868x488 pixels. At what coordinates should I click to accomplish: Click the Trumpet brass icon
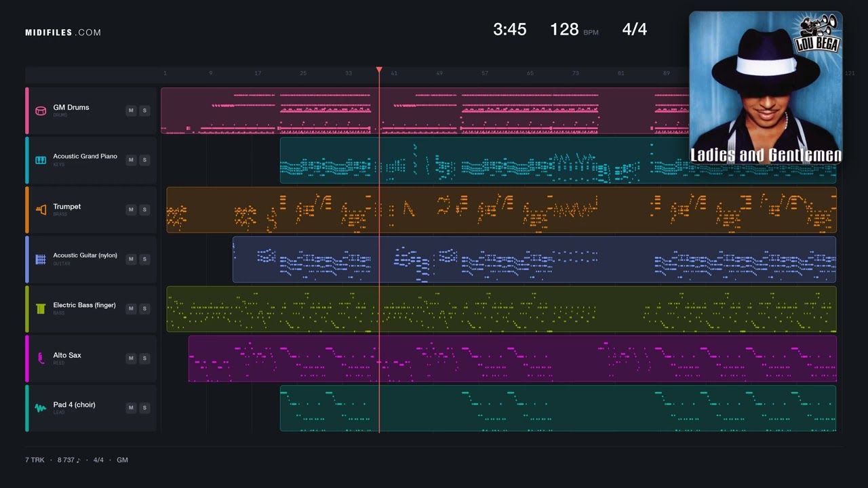click(41, 209)
